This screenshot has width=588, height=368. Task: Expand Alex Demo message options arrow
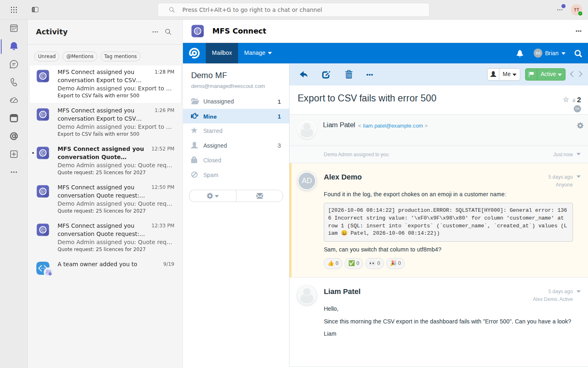pos(579,177)
